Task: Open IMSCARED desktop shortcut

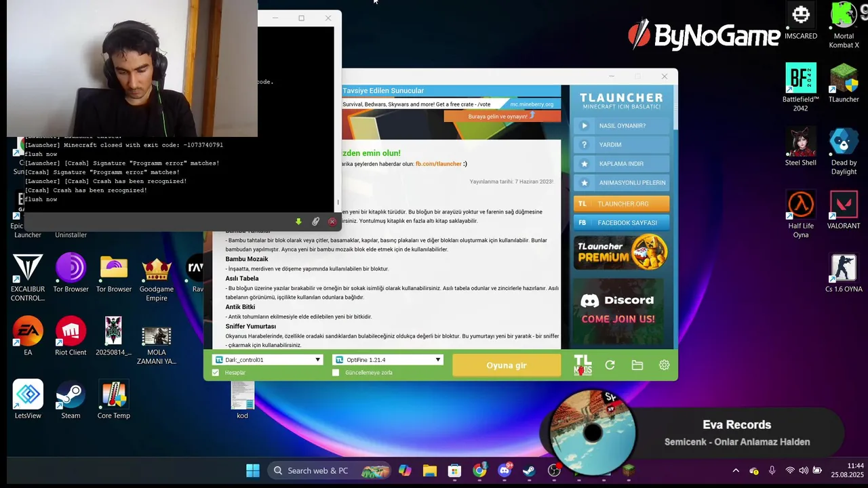Action: 801,21
